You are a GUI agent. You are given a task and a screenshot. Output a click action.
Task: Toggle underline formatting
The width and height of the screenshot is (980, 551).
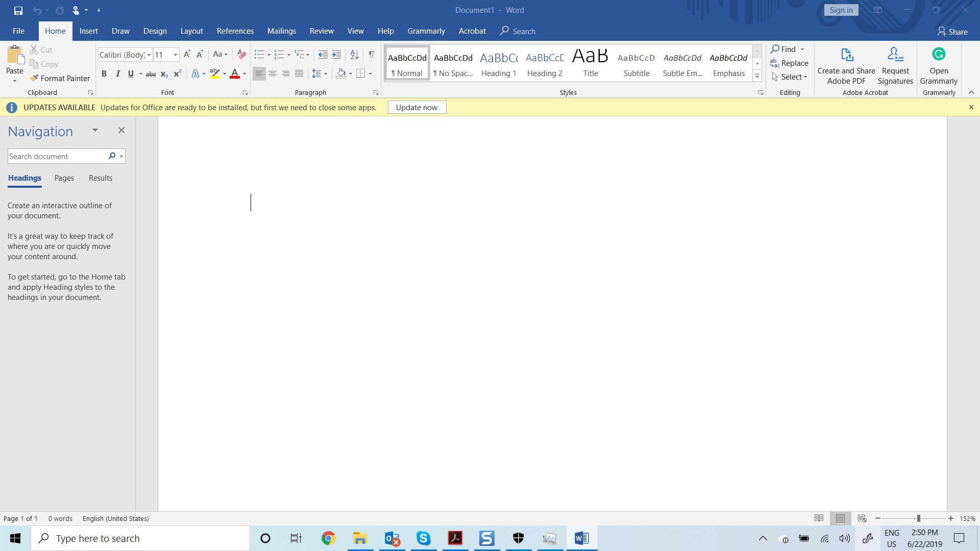[131, 74]
